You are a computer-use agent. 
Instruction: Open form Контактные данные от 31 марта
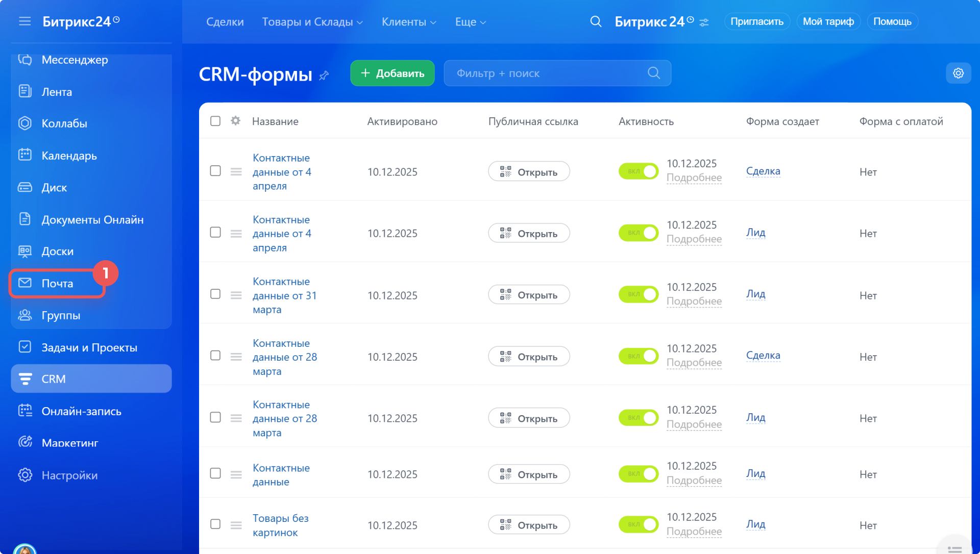coord(284,295)
